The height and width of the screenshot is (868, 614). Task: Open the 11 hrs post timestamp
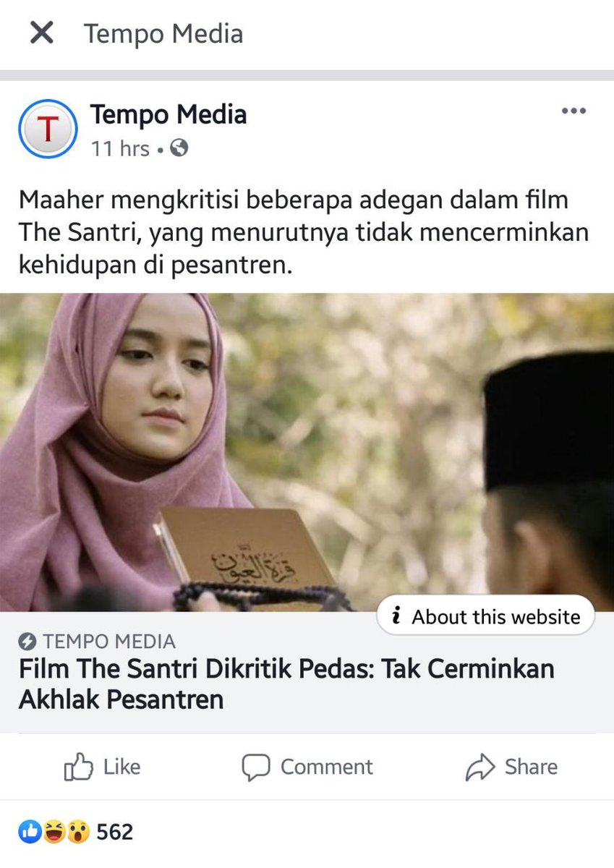click(x=120, y=149)
